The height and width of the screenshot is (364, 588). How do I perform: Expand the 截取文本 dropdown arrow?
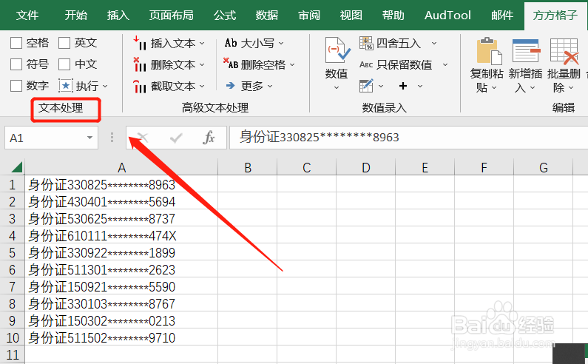pos(202,87)
